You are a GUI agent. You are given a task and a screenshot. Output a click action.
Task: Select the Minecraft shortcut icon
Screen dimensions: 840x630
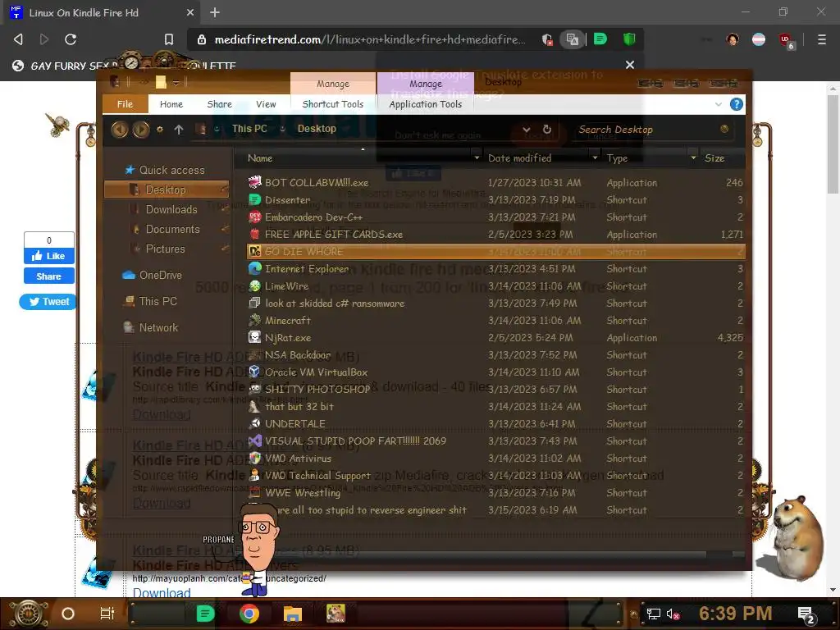click(x=255, y=321)
